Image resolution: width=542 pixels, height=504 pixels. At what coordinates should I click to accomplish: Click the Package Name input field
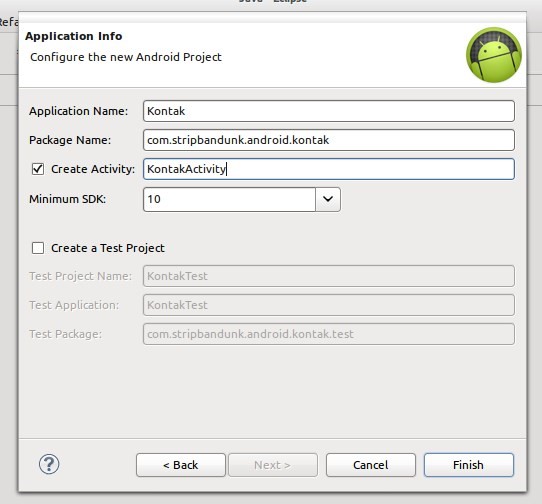point(329,140)
